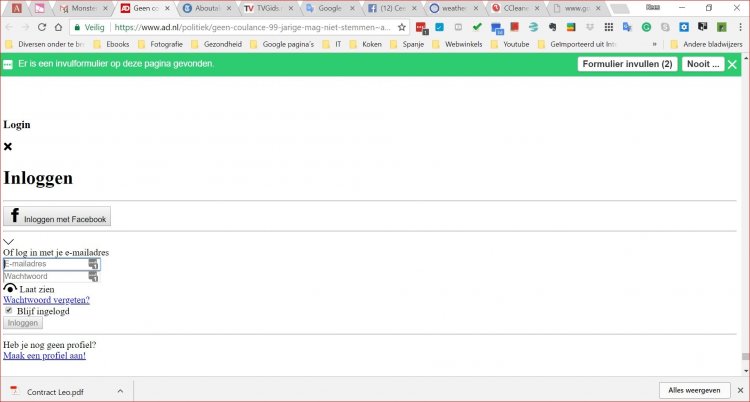Click Formulier invullen (2) button
The height and width of the screenshot is (402, 750).
[627, 64]
